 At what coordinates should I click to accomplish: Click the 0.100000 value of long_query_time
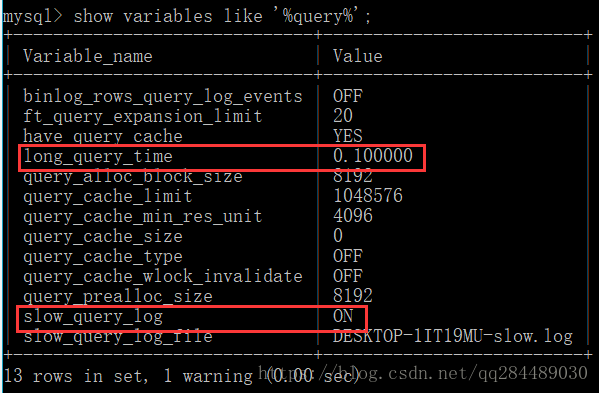point(373,156)
